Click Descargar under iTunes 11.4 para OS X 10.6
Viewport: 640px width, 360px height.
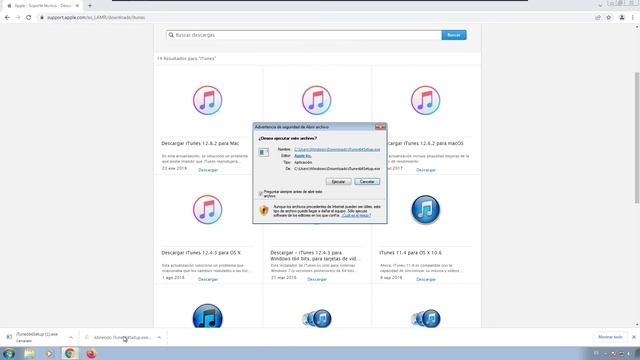(426, 279)
